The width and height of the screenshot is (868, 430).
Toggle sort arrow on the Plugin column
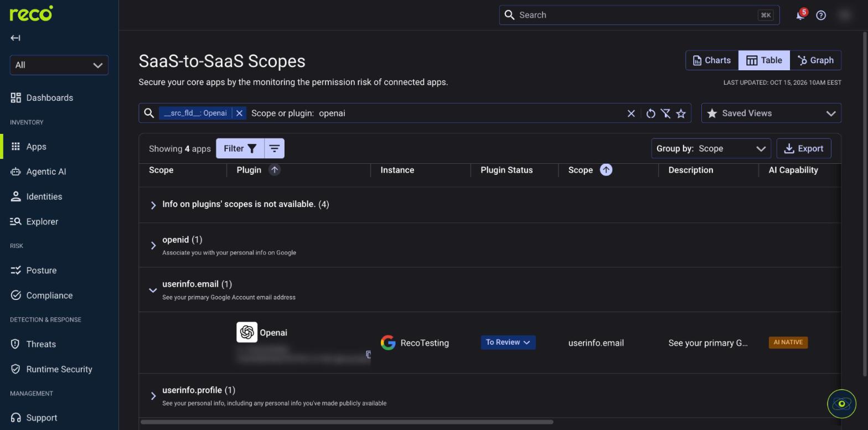(x=275, y=170)
